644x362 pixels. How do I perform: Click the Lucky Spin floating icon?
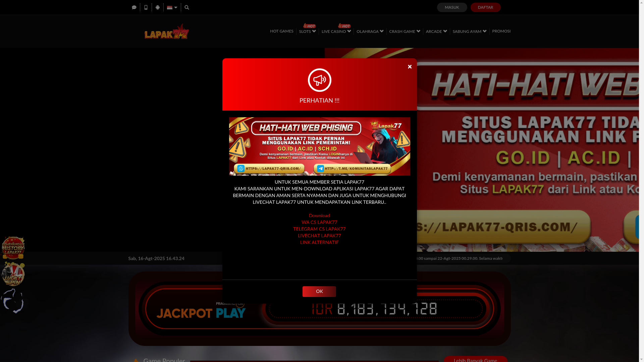pos(13,274)
